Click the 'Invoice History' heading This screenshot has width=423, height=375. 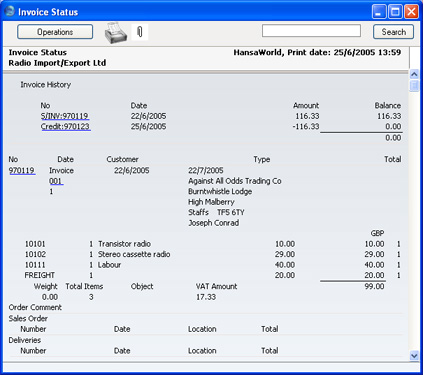46,85
